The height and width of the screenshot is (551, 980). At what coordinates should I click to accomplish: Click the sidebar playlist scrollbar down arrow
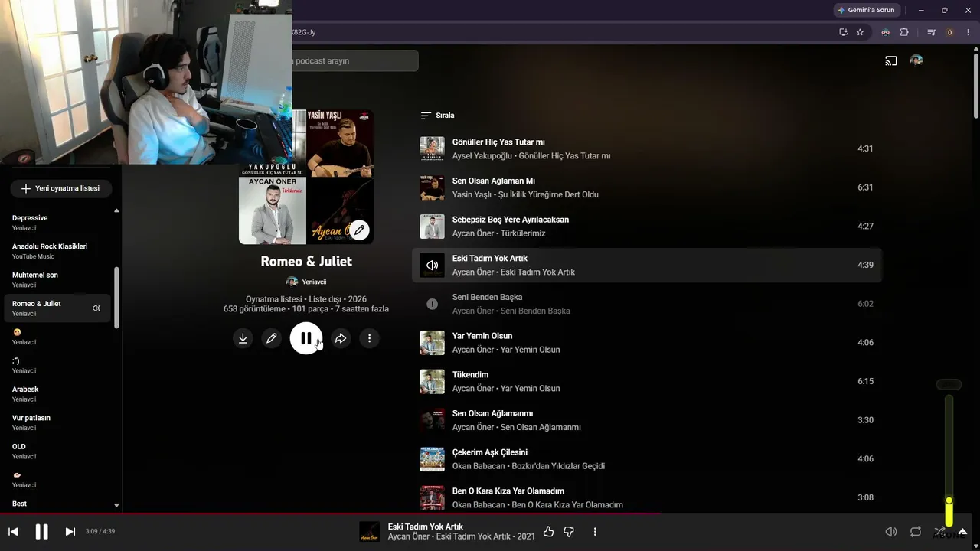(x=116, y=505)
